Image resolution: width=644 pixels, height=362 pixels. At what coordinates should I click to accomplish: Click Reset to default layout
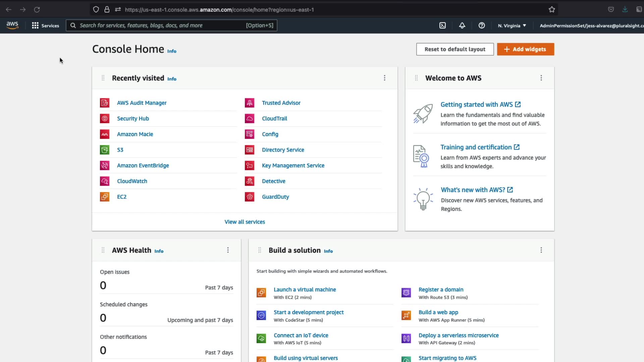(x=455, y=49)
